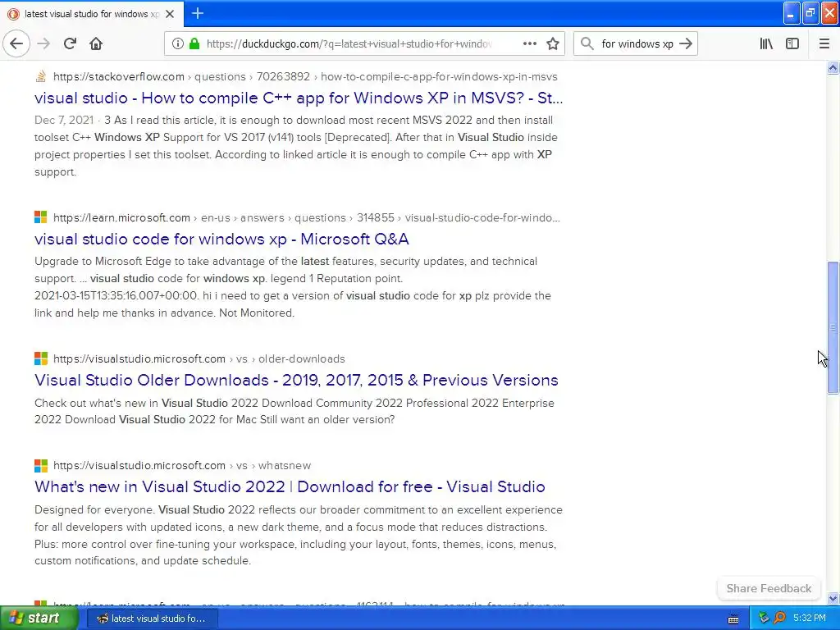Open page actions three-dots menu
840x630 pixels.
tap(530, 43)
